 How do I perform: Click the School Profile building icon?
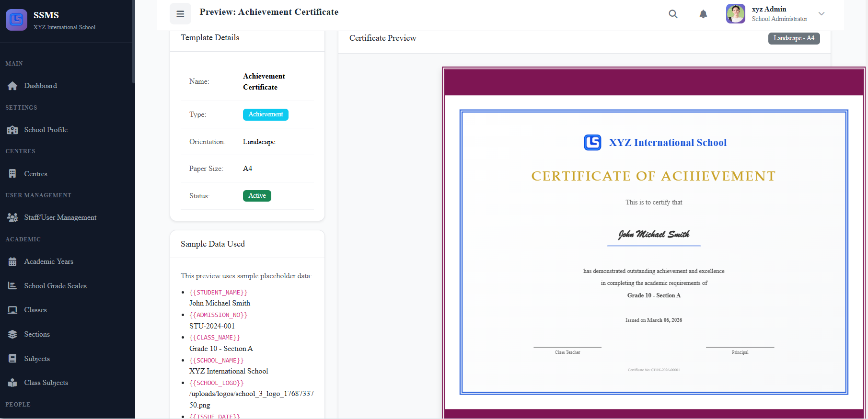pos(12,130)
